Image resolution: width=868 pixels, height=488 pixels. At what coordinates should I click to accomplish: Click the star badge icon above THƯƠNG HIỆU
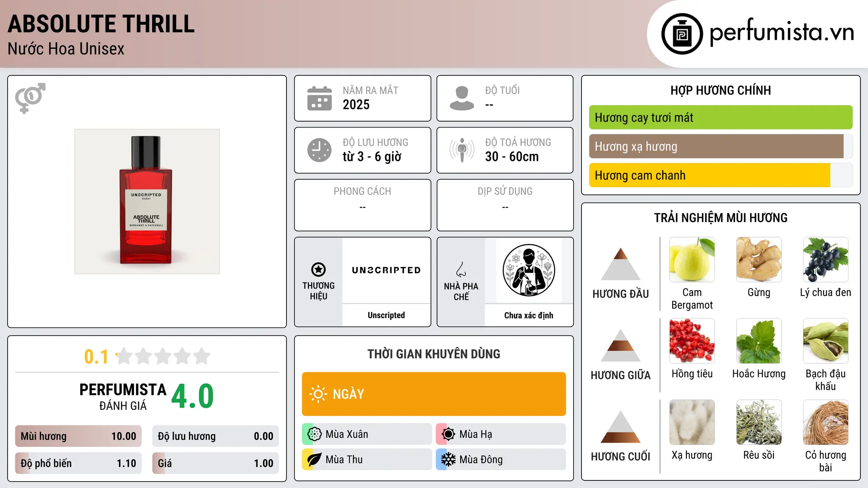[318, 269]
